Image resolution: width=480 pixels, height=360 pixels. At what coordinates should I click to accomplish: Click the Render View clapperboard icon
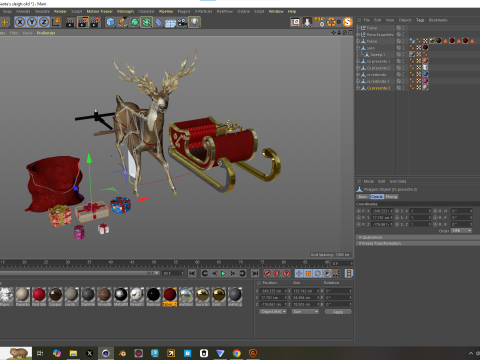(71, 22)
